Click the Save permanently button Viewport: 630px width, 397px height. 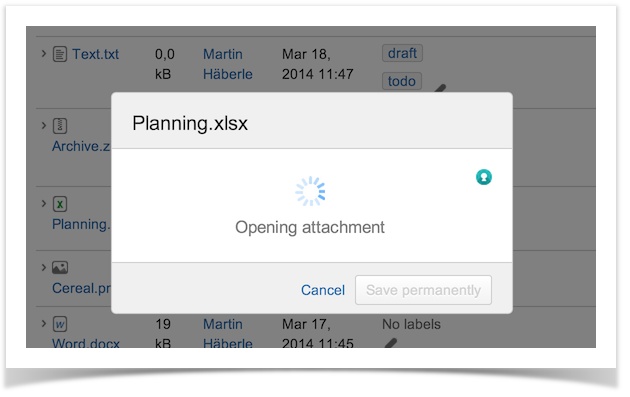click(423, 290)
